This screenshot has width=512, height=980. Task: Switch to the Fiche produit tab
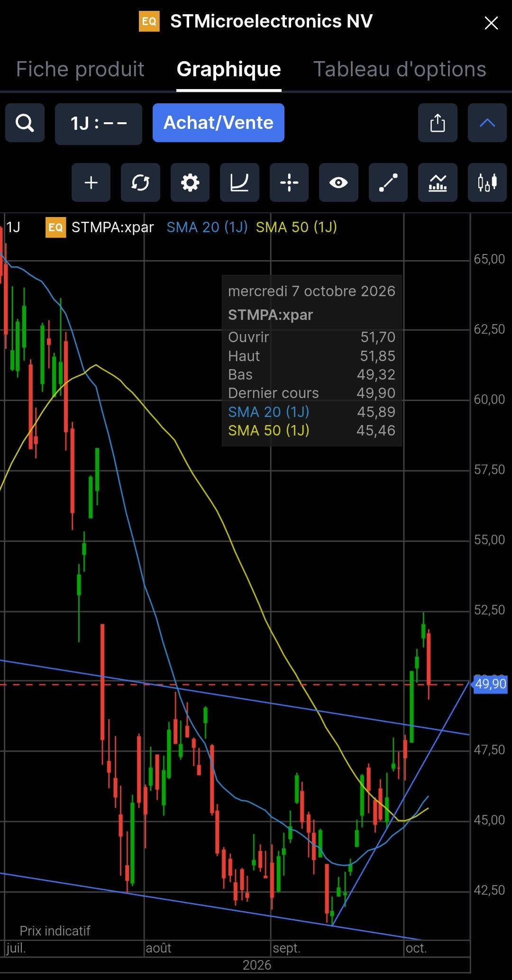(80, 69)
